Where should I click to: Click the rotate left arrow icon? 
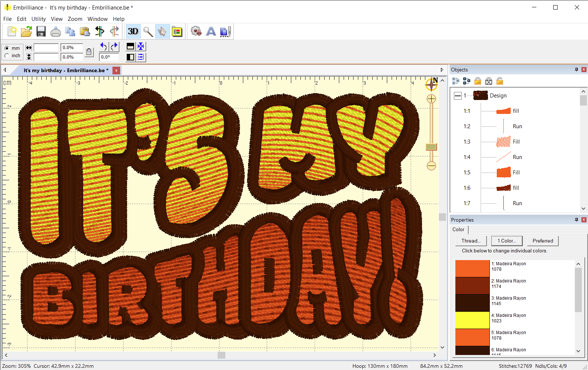pos(104,47)
